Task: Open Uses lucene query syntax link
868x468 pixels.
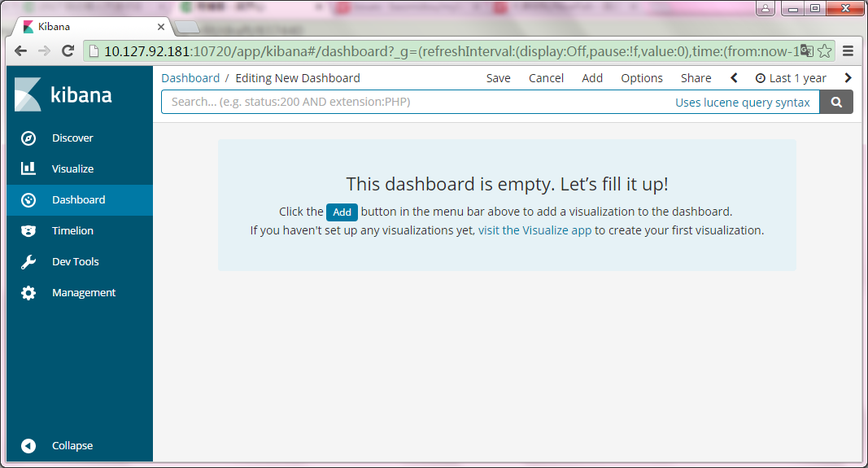Action: point(743,103)
